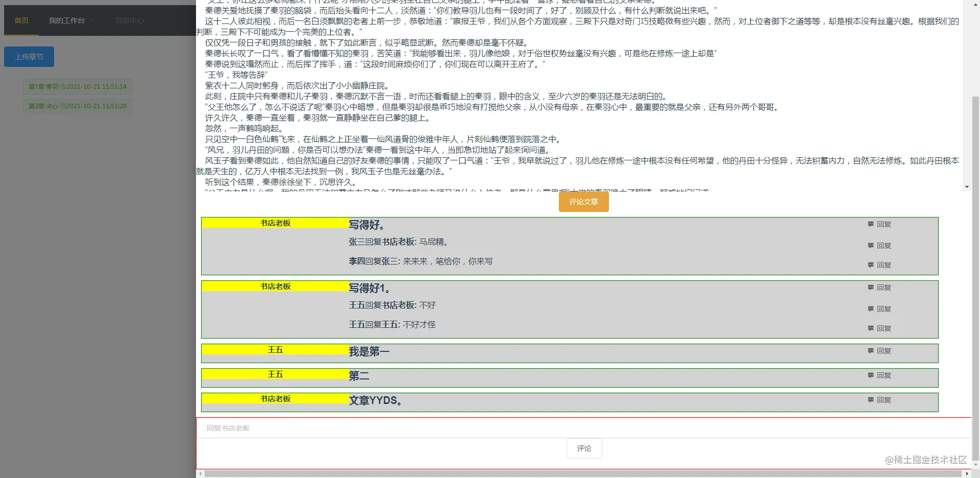Reply to 王五's comment 不好
980x478 pixels.
click(879, 309)
